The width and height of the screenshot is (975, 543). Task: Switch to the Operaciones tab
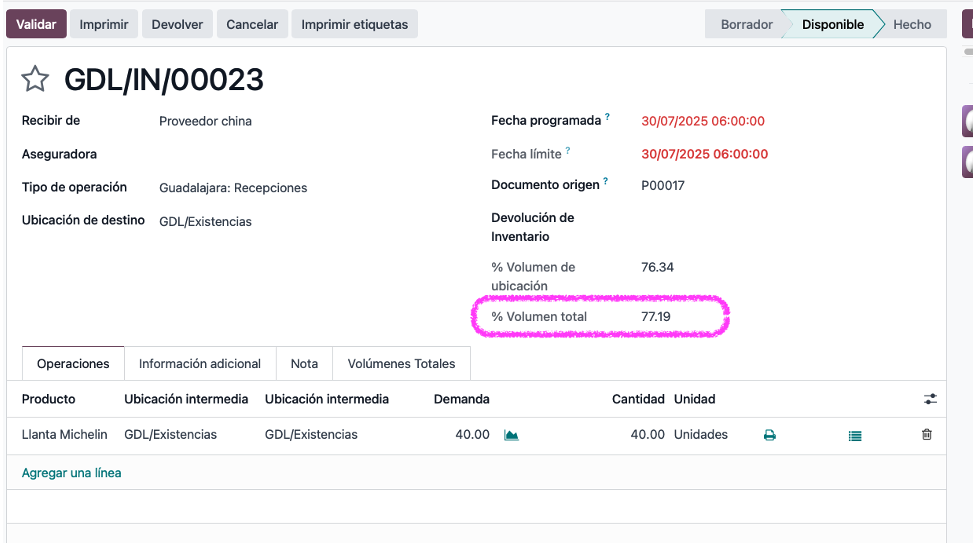[73, 363]
